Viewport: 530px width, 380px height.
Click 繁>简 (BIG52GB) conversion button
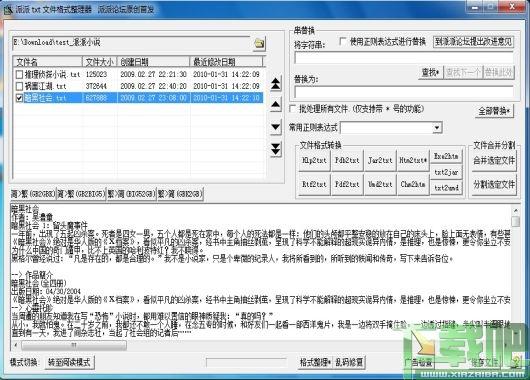pyautogui.click(x=131, y=194)
